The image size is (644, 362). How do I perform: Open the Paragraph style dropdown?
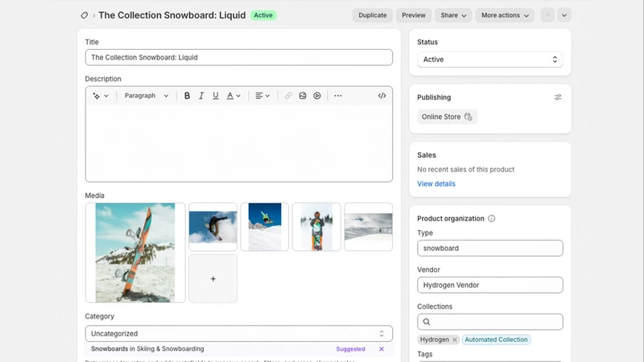coord(147,96)
